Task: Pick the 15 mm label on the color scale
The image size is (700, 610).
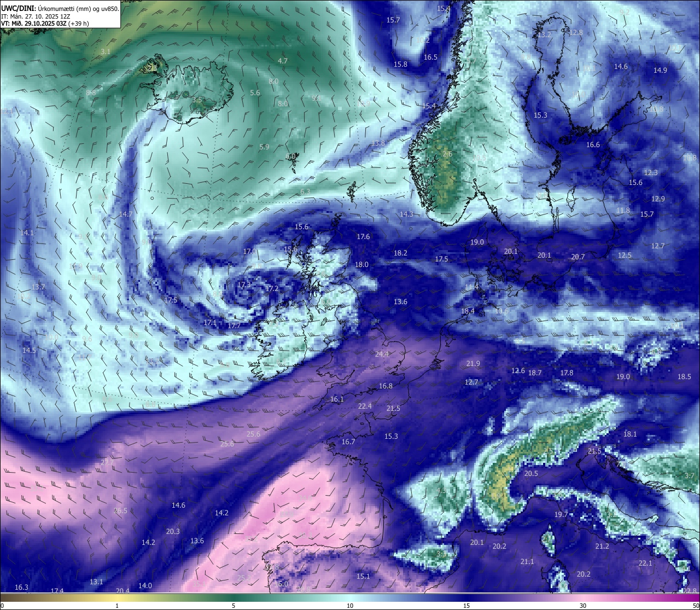Action: tap(466, 606)
